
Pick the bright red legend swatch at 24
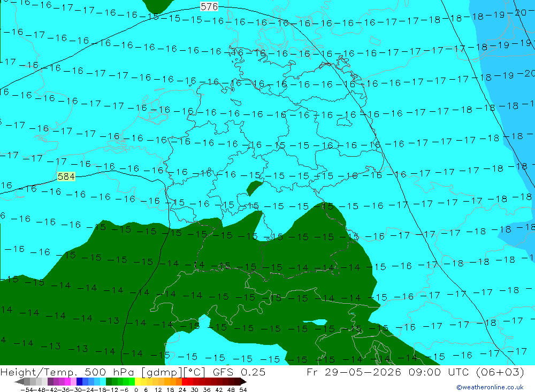point(185,381)
